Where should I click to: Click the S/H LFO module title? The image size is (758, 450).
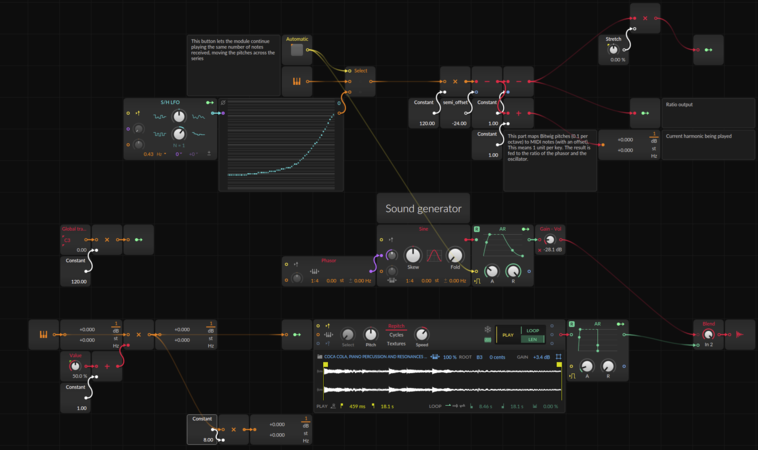click(168, 102)
